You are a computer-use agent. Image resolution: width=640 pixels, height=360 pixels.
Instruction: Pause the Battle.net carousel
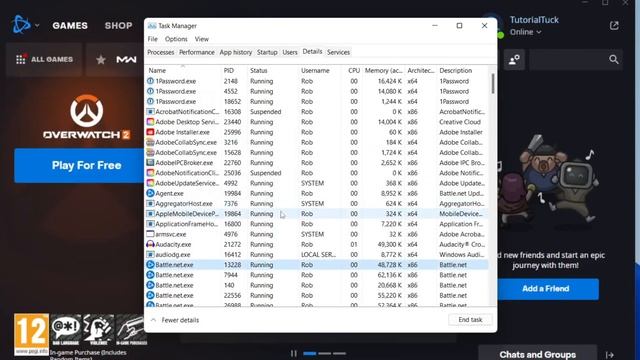[x=293, y=353]
